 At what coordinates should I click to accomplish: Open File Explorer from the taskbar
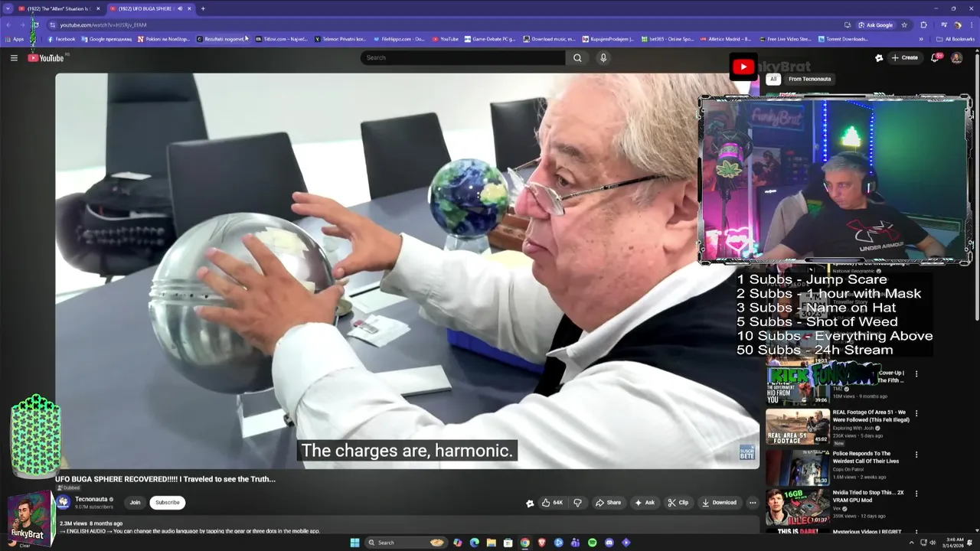[x=491, y=543]
